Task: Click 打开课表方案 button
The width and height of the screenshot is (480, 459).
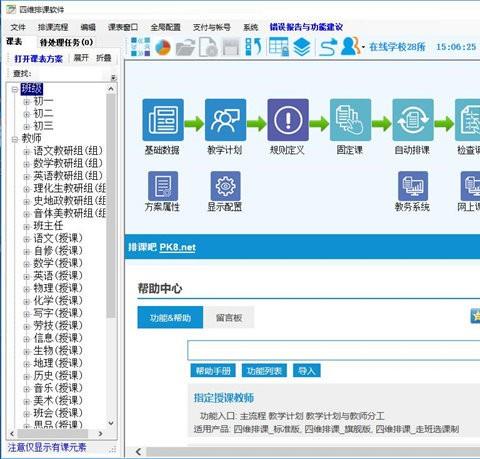Action: coord(38,59)
